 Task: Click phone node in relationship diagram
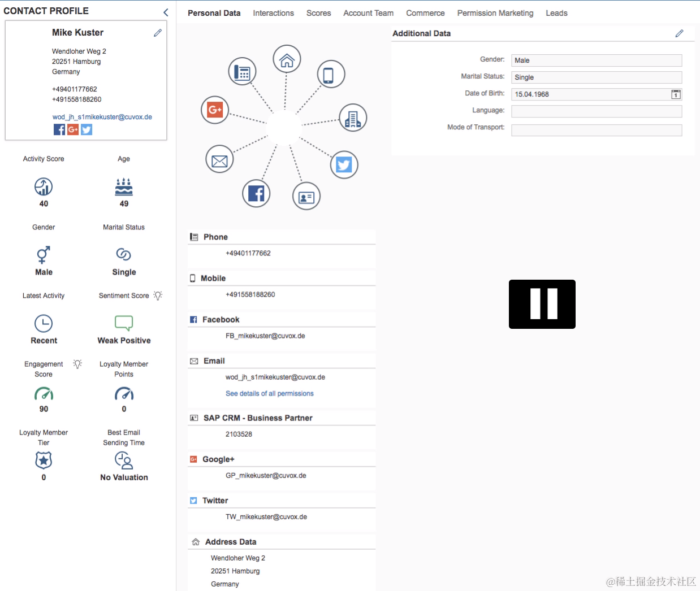tap(242, 72)
